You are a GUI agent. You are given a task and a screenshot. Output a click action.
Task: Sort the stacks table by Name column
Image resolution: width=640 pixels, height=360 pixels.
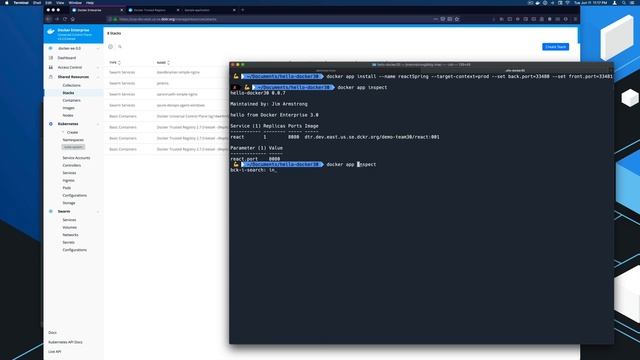[x=163, y=62]
